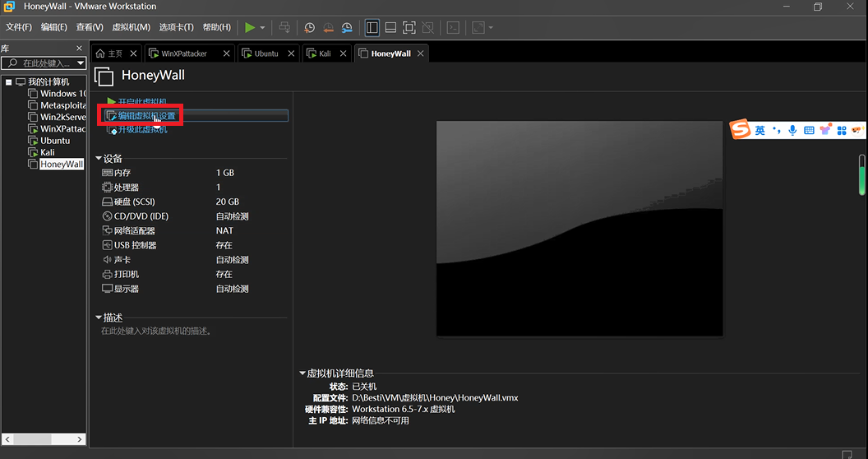868x459 pixels.
Task: Take a snapshot using the clock-plus icon
Action: pos(309,28)
